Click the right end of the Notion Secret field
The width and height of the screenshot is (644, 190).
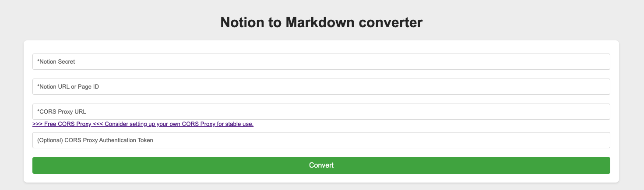600,62
